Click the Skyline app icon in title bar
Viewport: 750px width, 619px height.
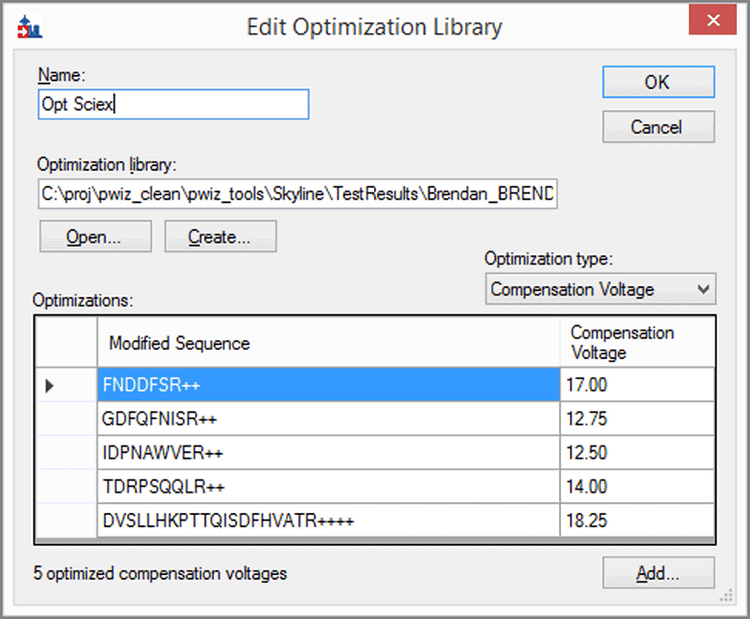pyautogui.click(x=29, y=28)
